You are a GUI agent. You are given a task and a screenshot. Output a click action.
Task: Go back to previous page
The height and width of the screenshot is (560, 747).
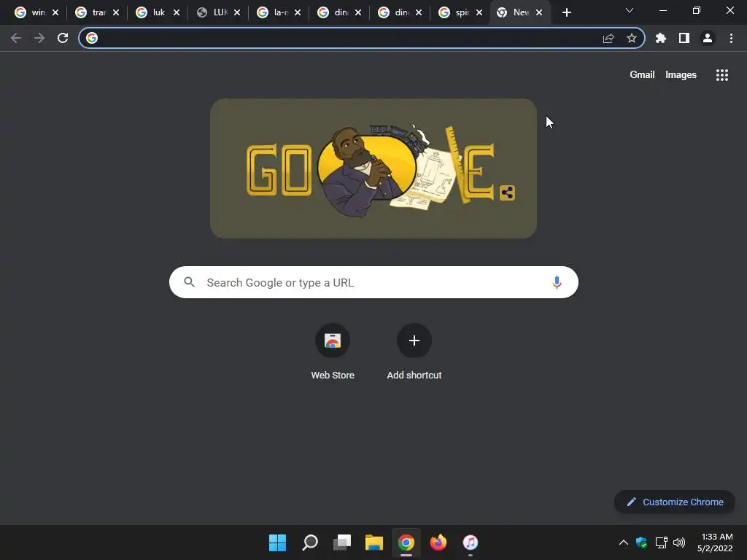(16, 38)
